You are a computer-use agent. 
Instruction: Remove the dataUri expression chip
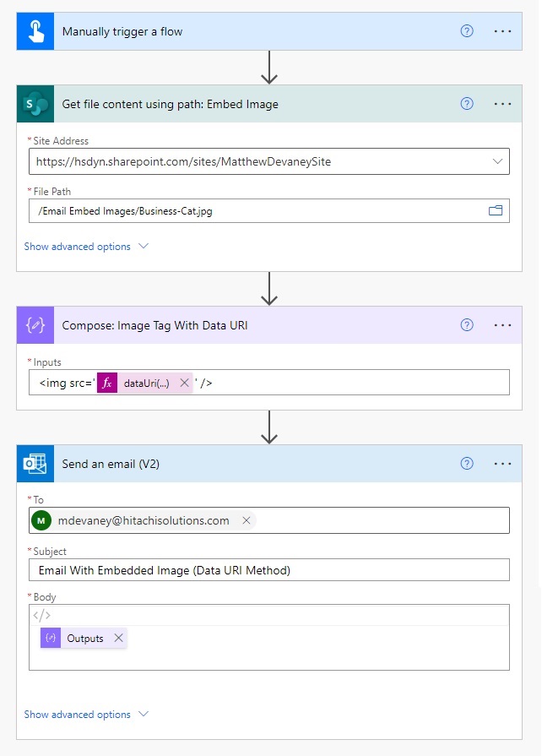(x=186, y=382)
